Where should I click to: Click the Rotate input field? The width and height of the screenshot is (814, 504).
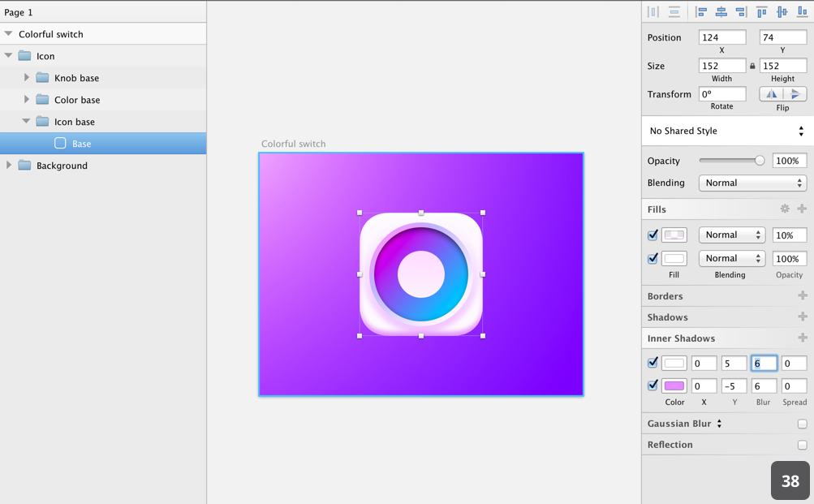(x=722, y=94)
